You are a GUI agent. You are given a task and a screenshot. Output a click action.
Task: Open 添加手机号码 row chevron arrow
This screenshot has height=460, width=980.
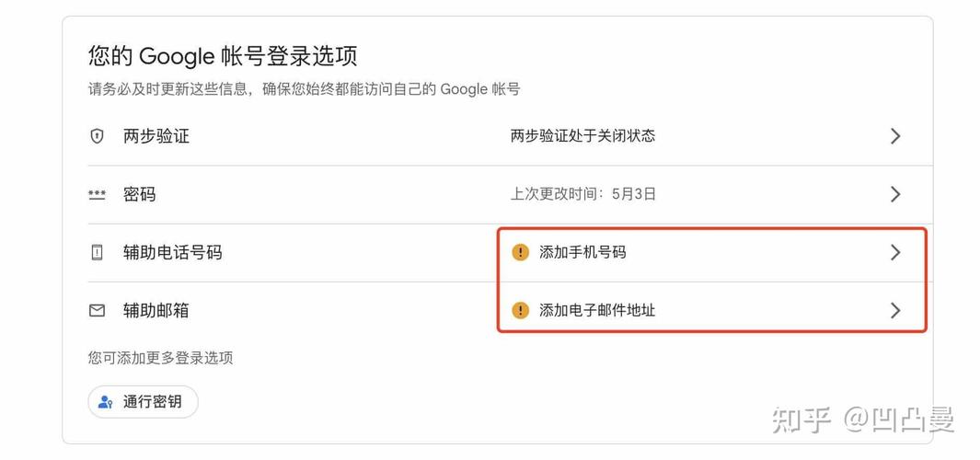point(895,252)
